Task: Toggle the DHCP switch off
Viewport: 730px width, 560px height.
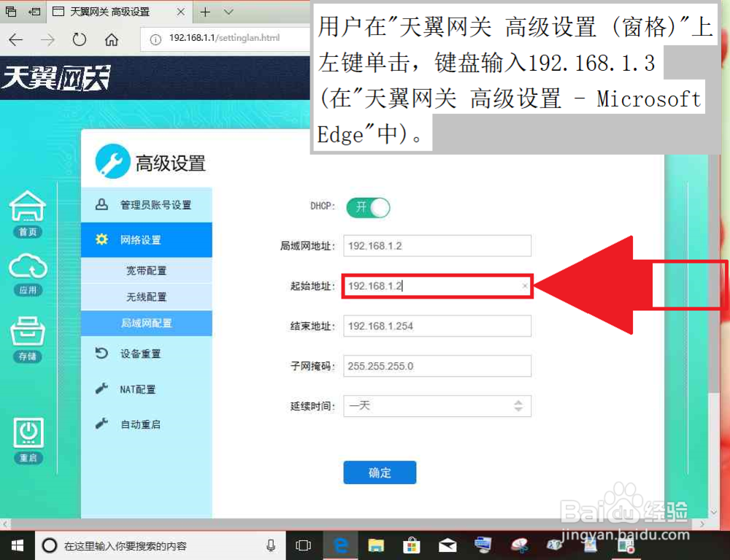Action: [x=368, y=208]
